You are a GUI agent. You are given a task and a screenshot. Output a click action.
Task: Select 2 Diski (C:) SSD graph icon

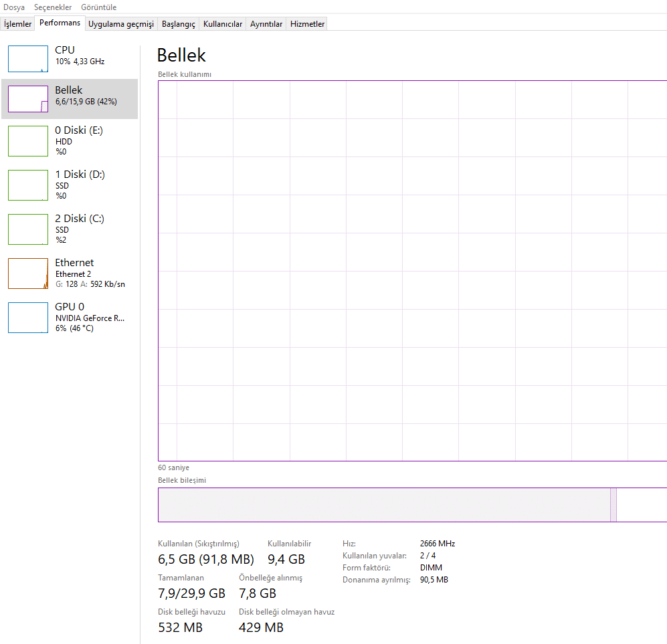pos(28,229)
